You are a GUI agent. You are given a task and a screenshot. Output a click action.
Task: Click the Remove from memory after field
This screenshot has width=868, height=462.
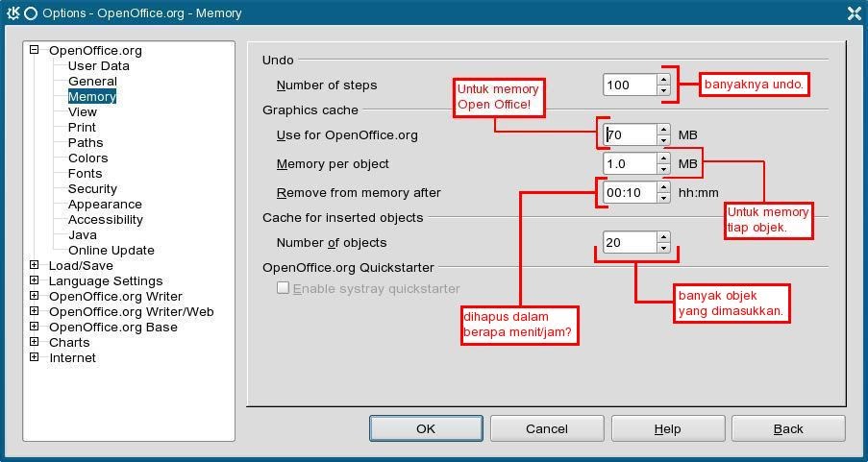point(630,192)
